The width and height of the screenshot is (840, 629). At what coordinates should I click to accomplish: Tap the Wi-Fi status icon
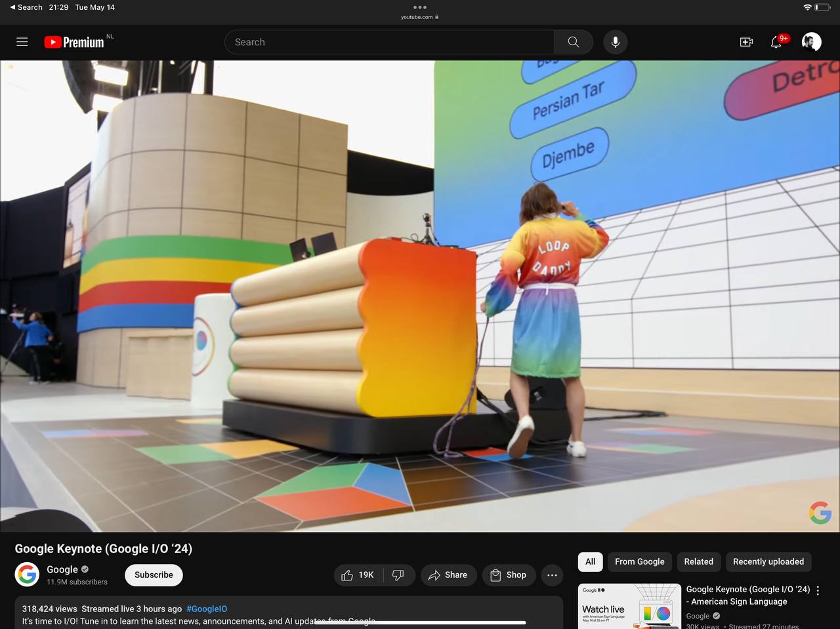(x=807, y=7)
